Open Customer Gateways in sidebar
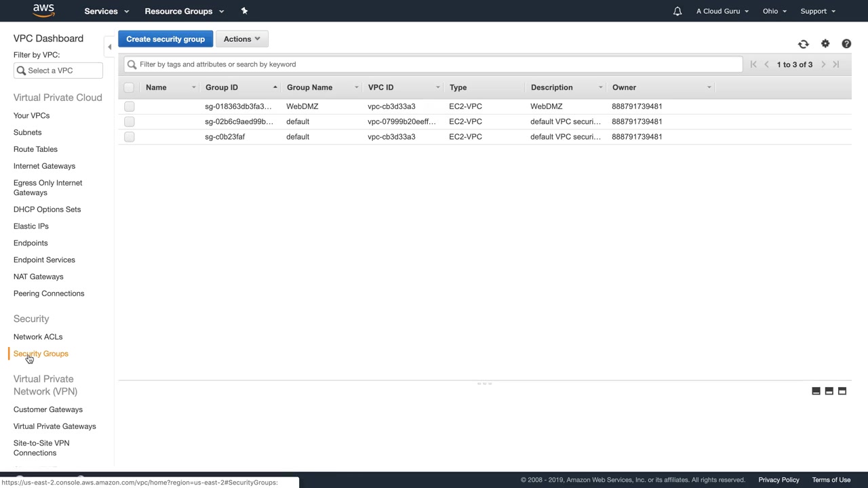The image size is (868, 488). (x=48, y=409)
